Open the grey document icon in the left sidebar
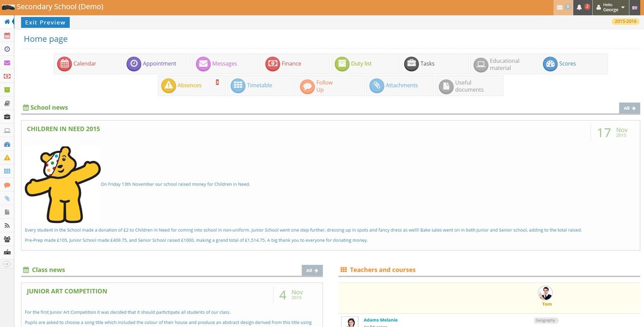Viewport: 644px width, 327px height. point(7,212)
